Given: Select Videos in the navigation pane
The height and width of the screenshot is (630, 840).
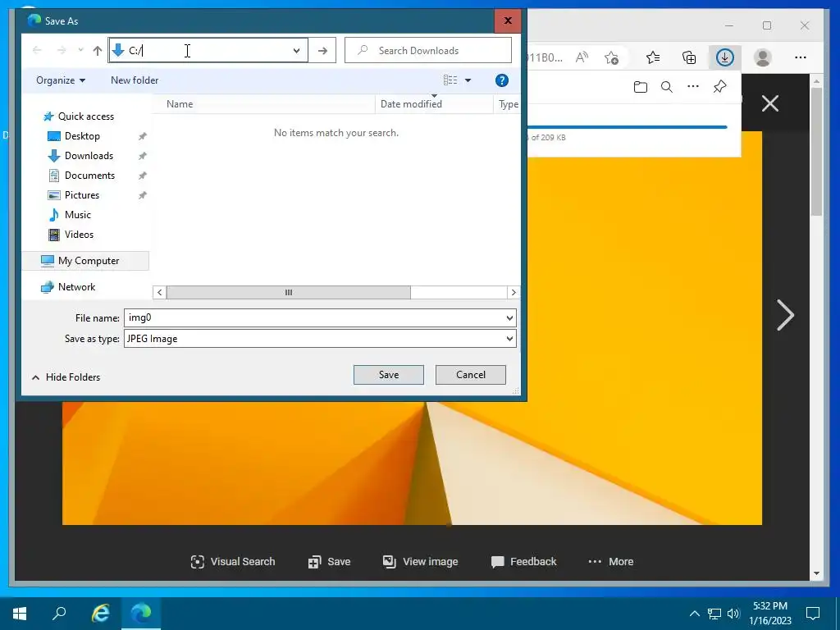Looking at the screenshot, I should (79, 234).
